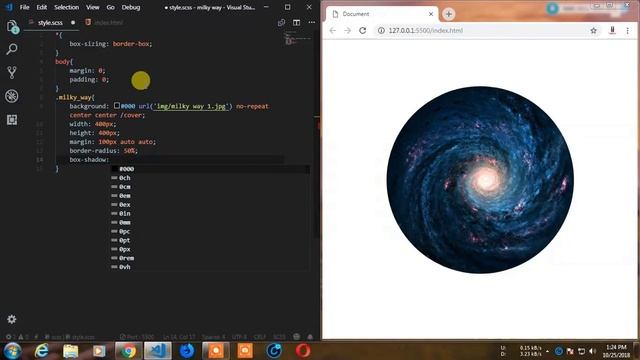
Task: Change the Spaces indentation setting in status bar
Action: 213,337
